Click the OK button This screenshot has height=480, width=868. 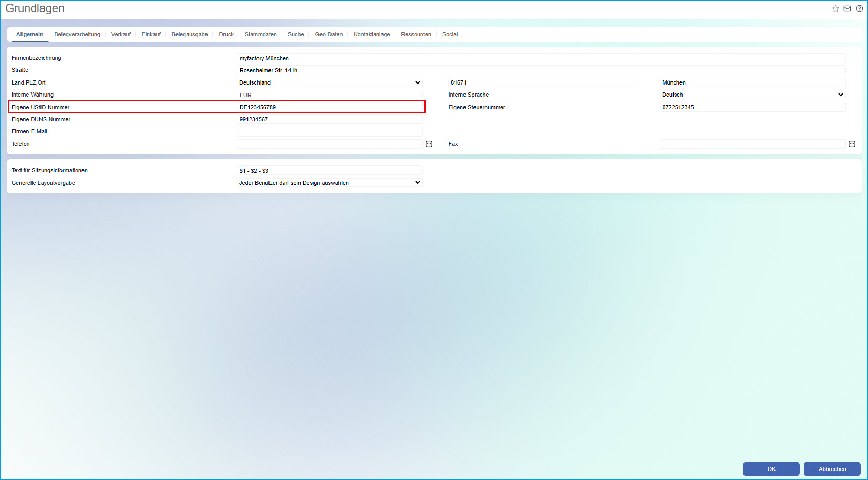(771, 469)
